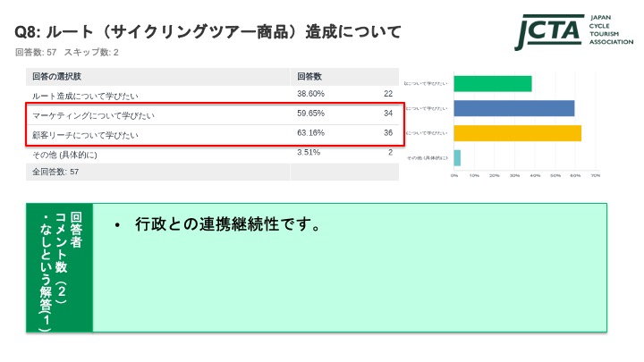644x362 pixels.
Task: Click the green '回答者コメント数' side panel
Action: 60,267
